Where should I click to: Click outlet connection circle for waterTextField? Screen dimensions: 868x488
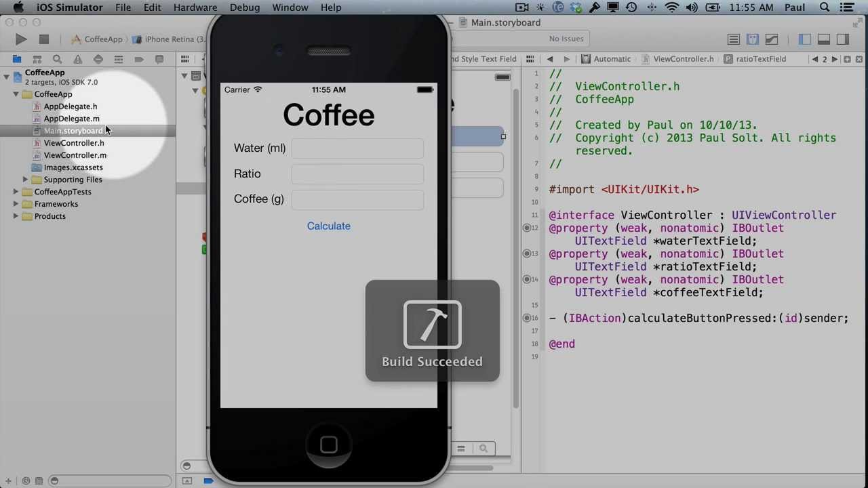(x=527, y=228)
